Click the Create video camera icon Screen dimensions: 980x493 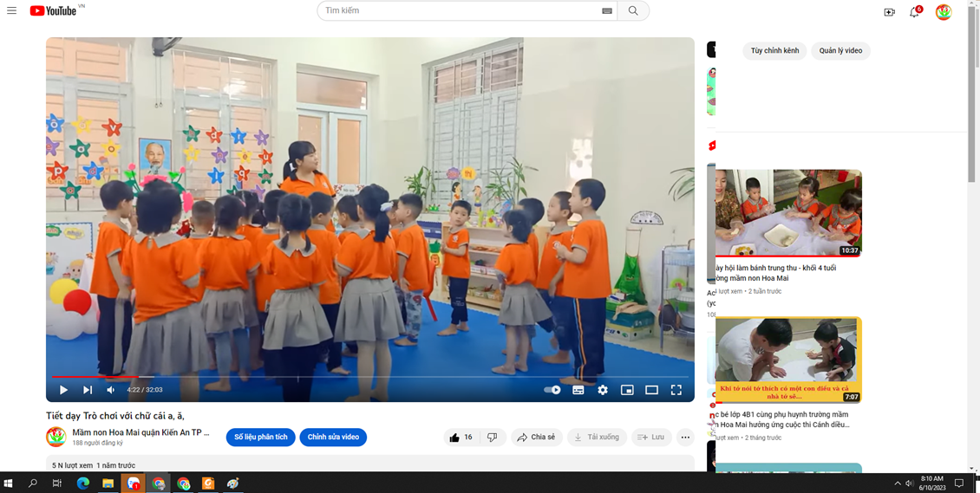(x=889, y=12)
